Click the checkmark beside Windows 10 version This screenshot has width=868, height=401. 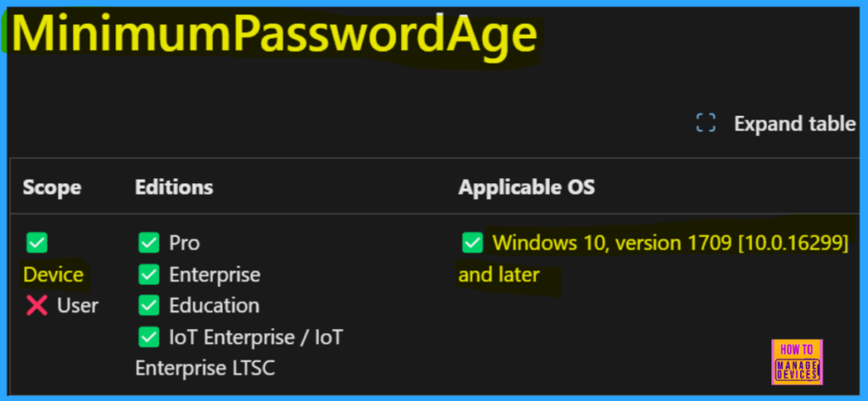(472, 243)
